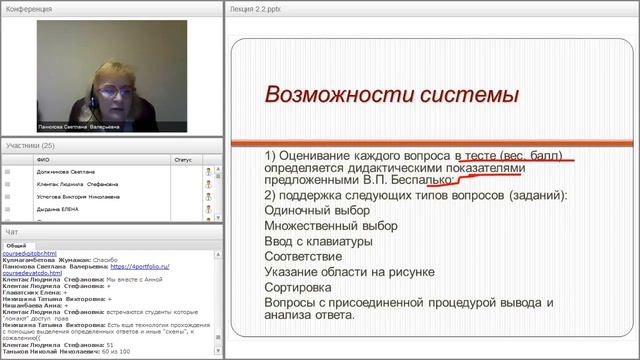
Task: Click the down arrow of the participants list scrollbar
Action: pyautogui.click(x=218, y=218)
